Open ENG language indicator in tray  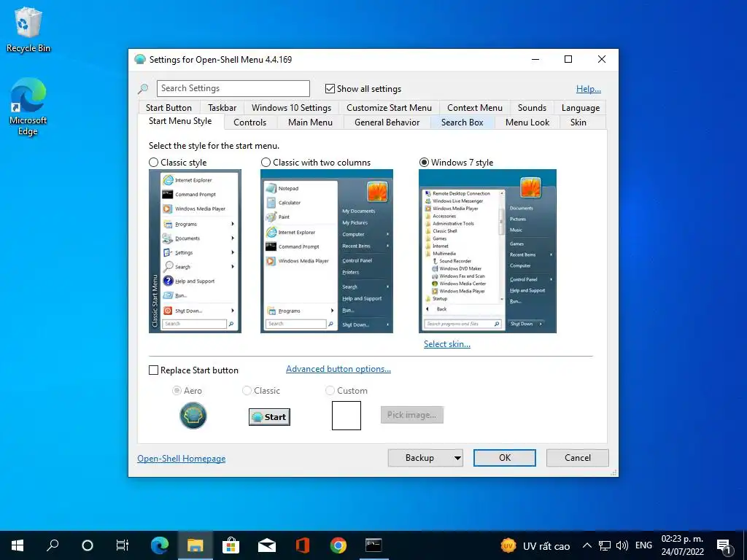point(643,545)
